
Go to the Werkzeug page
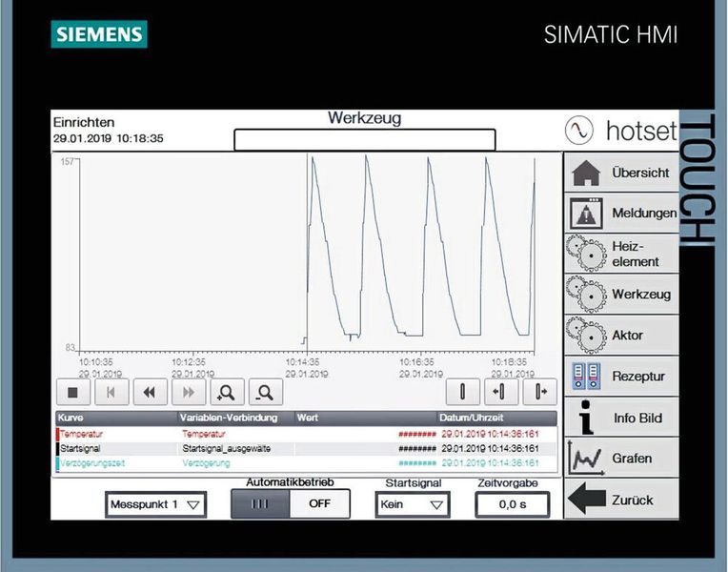click(621, 295)
